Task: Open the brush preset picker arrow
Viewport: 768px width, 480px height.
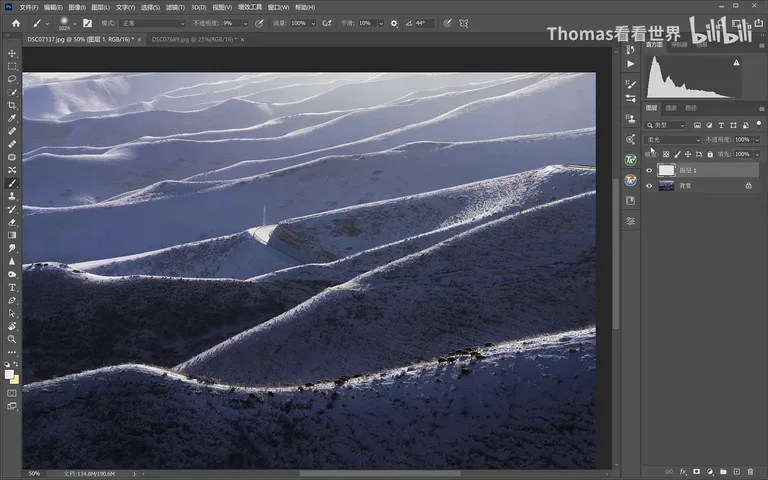Action: 74,23
